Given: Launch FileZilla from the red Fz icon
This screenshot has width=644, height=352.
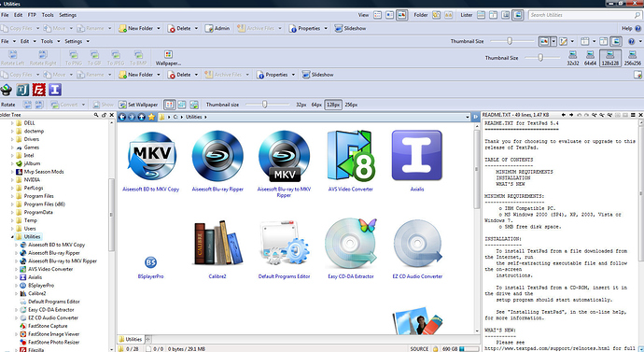Looking at the screenshot, I should pyautogui.click(x=39, y=90).
